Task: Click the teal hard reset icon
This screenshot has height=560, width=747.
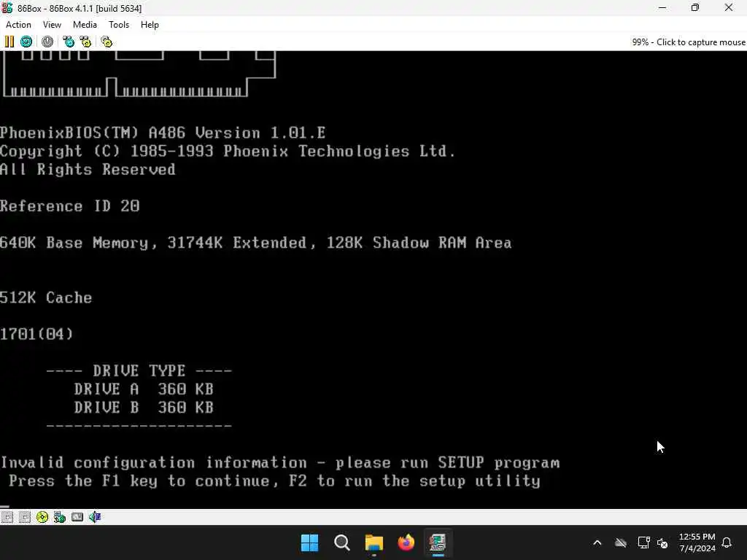Action: click(x=26, y=42)
